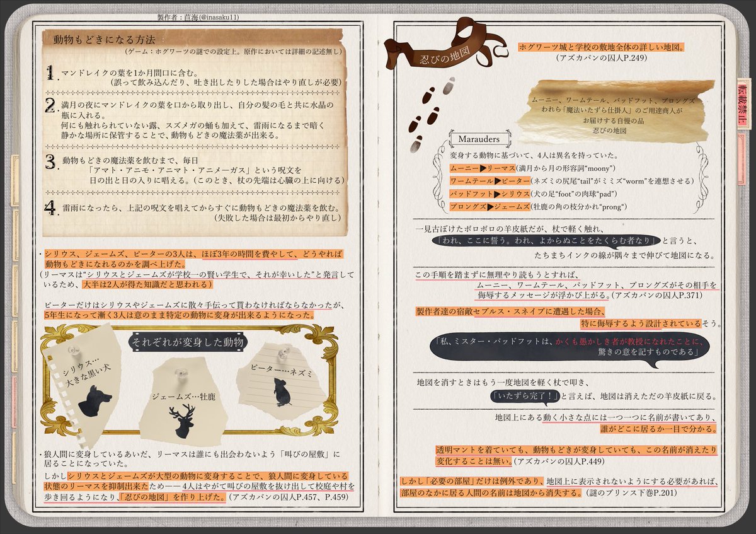Select the line ムーニー▶リーマス
The height and width of the screenshot is (534, 756).
pos(482,169)
